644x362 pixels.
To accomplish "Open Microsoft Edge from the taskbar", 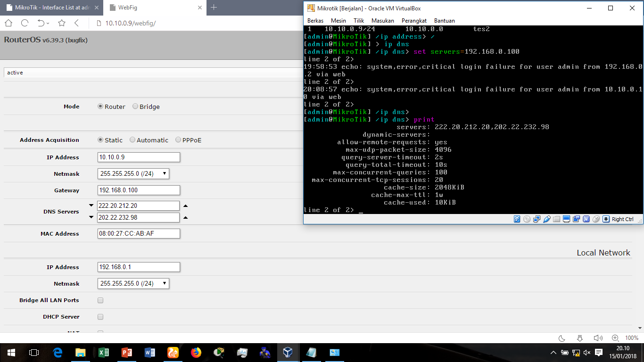I will (x=58, y=352).
